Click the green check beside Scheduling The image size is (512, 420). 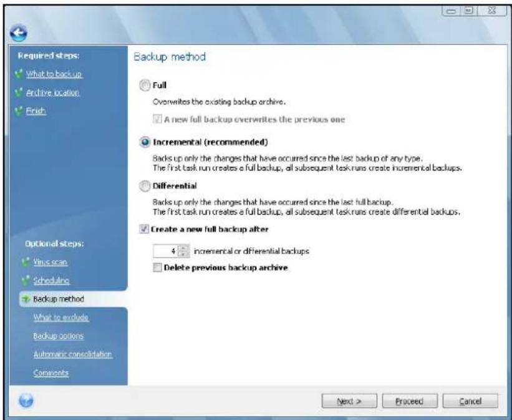26,280
